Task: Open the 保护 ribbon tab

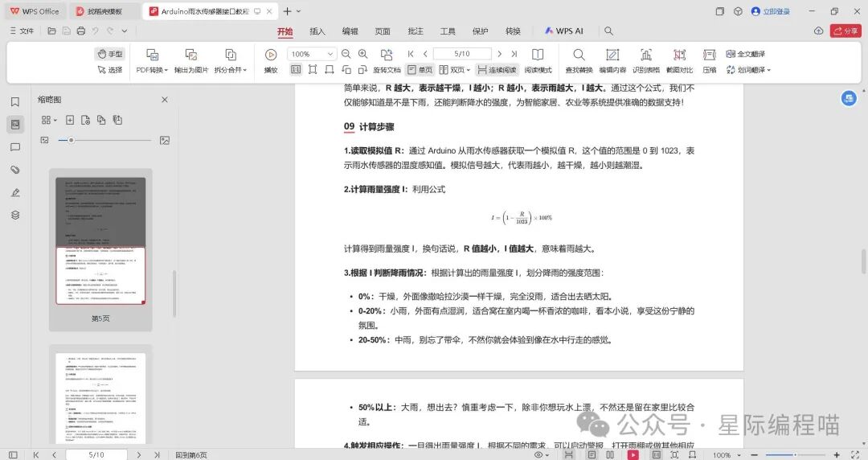Action: tap(481, 31)
